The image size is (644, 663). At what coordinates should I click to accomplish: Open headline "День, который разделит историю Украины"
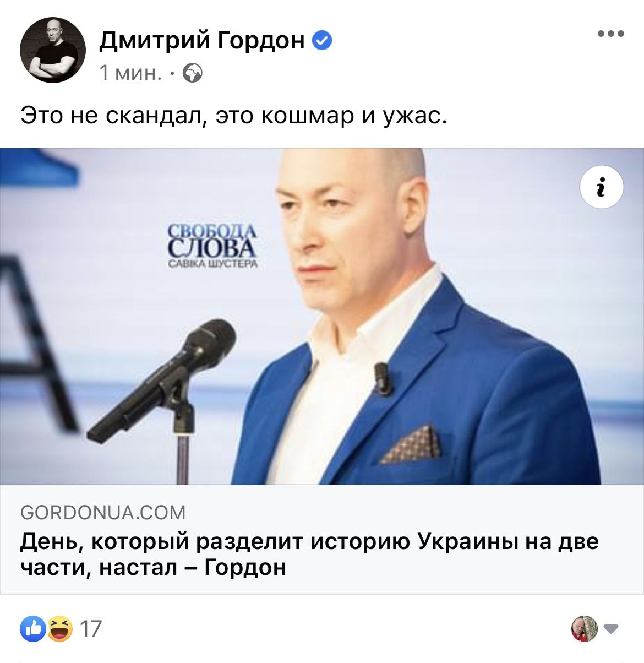pyautogui.click(x=309, y=541)
